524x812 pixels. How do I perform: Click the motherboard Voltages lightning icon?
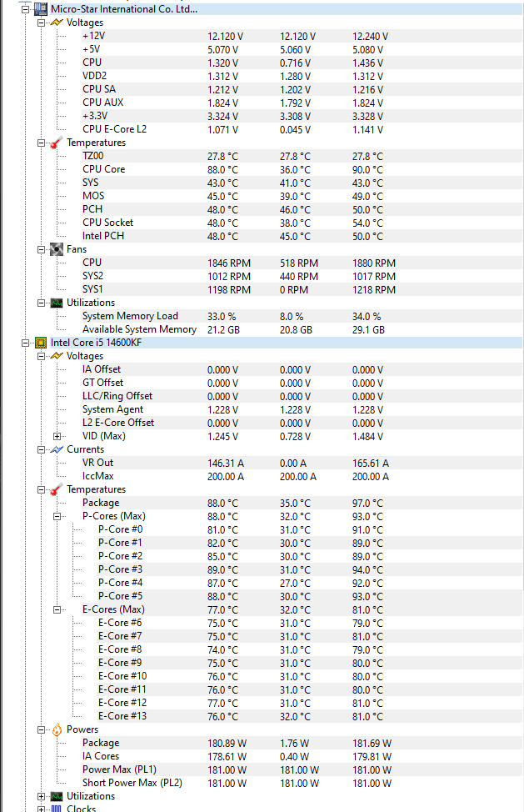57,23
